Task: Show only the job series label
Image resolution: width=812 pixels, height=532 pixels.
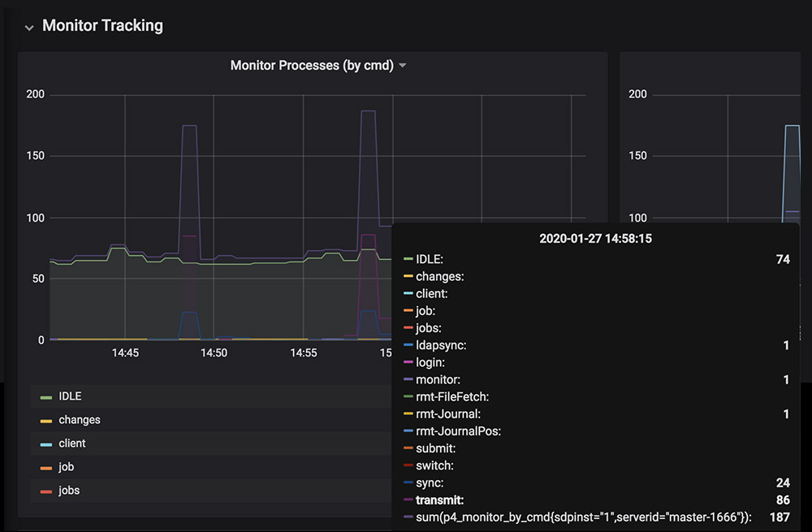Action: pyautogui.click(x=65, y=467)
